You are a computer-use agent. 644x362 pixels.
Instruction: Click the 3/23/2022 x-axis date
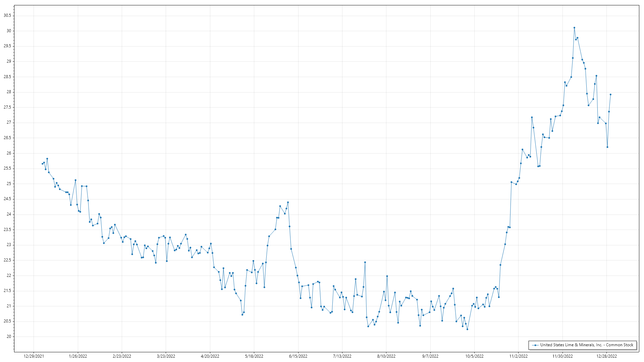tap(166, 356)
